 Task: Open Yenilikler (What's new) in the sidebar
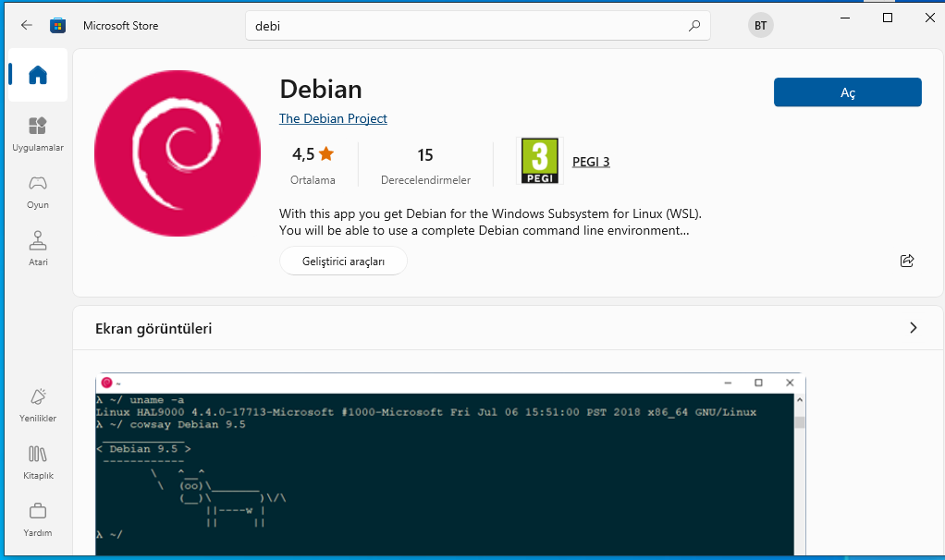pyautogui.click(x=37, y=405)
